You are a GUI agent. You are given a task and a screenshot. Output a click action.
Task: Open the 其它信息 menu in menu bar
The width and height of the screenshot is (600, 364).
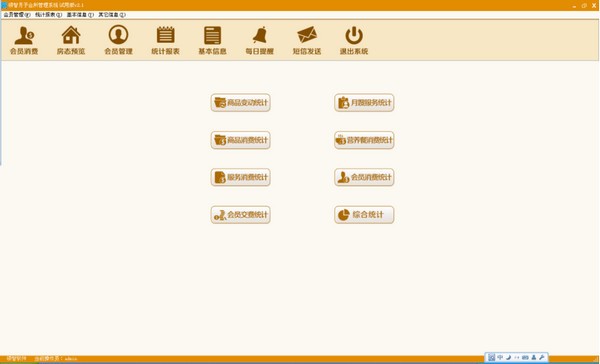coord(112,15)
